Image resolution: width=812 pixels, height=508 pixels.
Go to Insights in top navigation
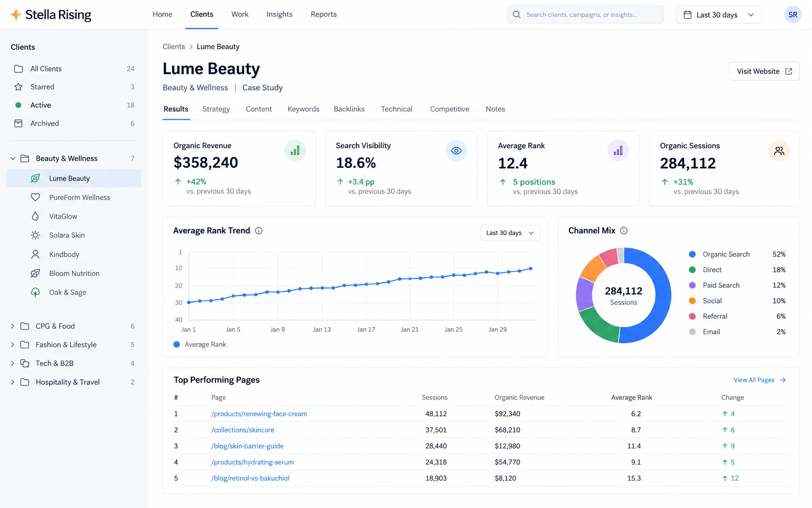pyautogui.click(x=279, y=14)
